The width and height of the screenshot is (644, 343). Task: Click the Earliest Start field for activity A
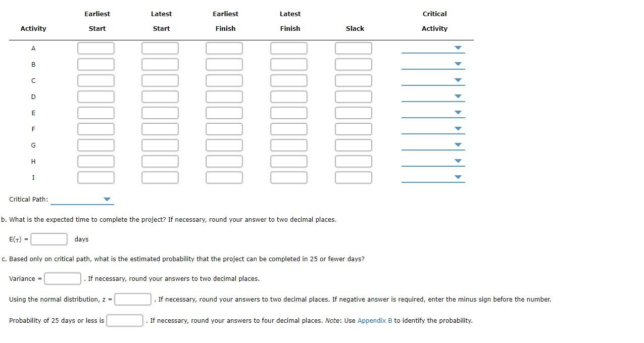click(96, 48)
